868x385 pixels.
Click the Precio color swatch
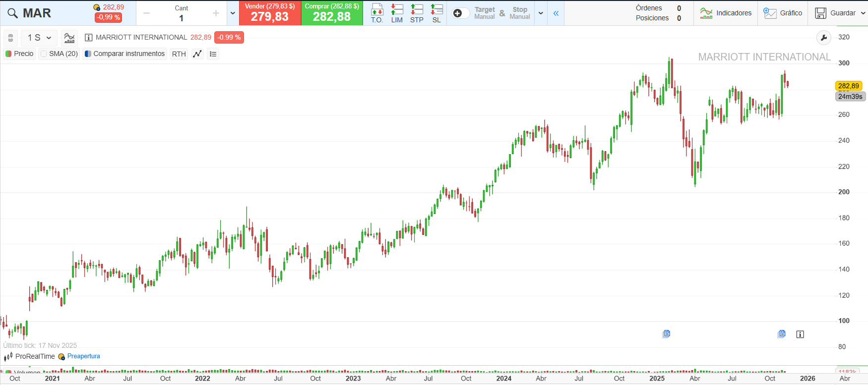(x=8, y=54)
